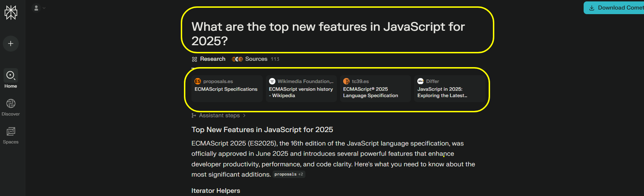Open the Home search icon
The width and height of the screenshot is (644, 196).
tap(11, 75)
